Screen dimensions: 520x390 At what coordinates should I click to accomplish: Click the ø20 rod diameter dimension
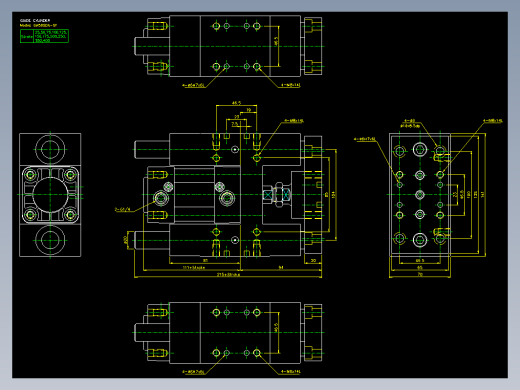pyautogui.click(x=126, y=240)
